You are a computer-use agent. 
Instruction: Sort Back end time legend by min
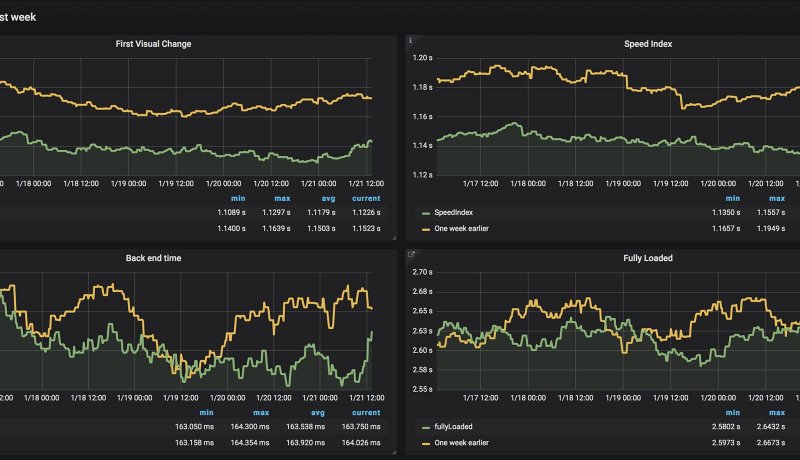[x=206, y=413]
